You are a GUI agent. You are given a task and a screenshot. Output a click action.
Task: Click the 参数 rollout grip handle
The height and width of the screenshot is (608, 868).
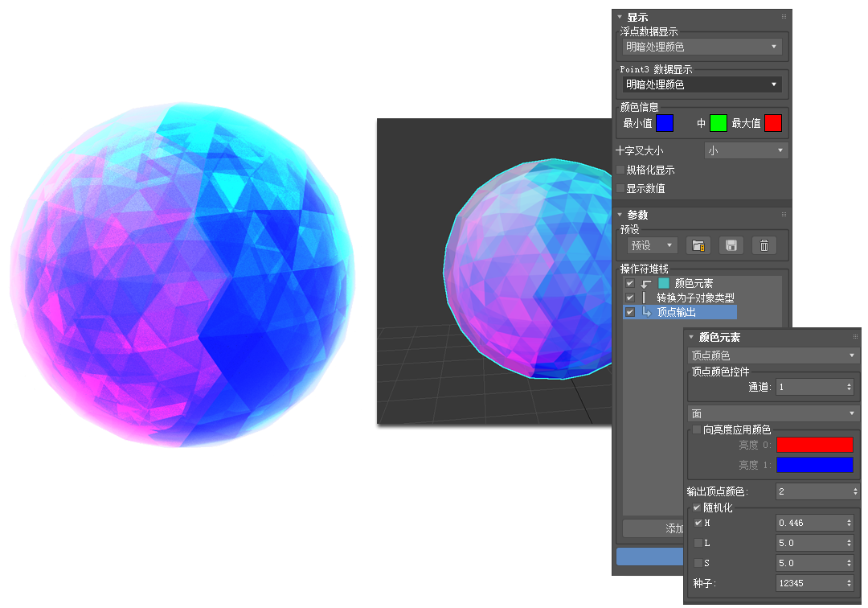pyautogui.click(x=784, y=214)
